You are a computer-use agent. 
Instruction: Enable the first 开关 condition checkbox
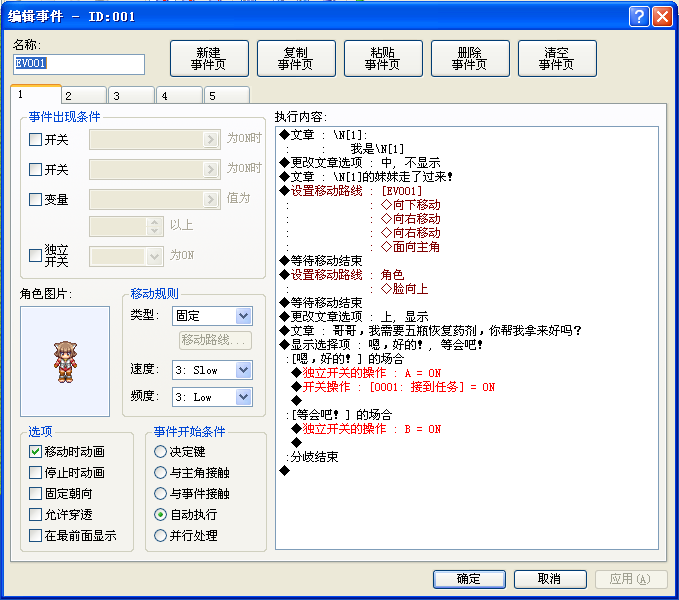click(35, 139)
